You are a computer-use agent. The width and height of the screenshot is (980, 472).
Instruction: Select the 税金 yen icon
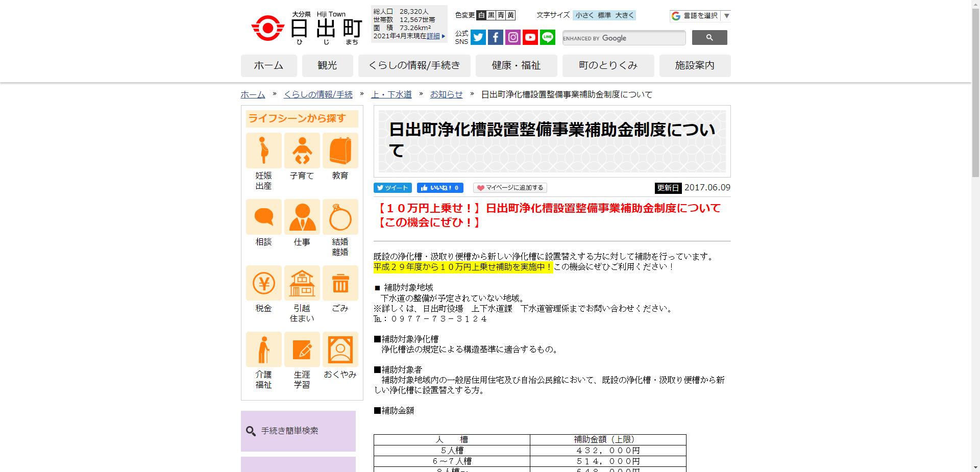(x=263, y=283)
